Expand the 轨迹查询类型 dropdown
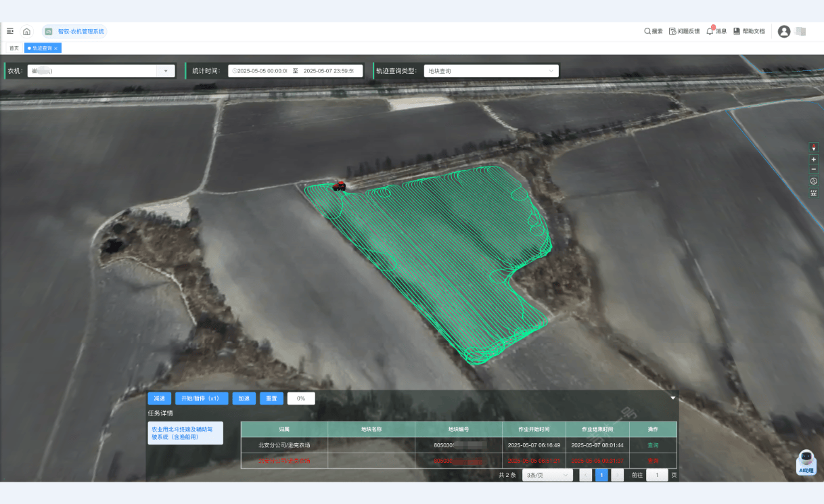The width and height of the screenshot is (824, 504). (x=490, y=71)
